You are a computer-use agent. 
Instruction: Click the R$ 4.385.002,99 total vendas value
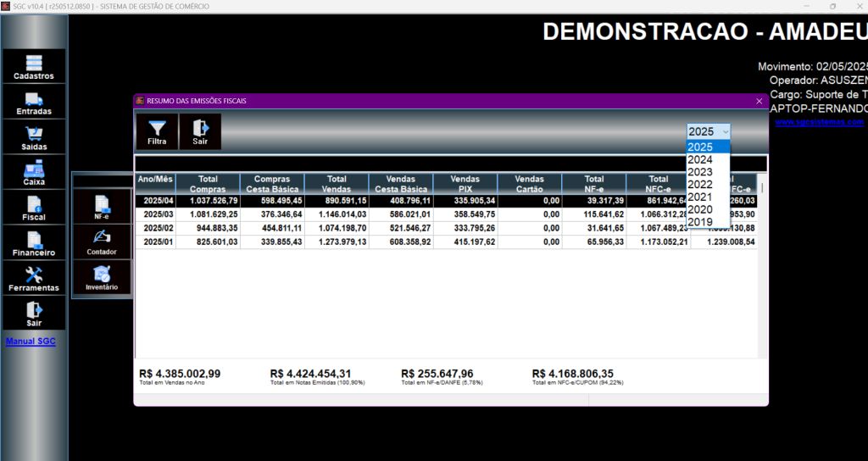click(x=180, y=374)
